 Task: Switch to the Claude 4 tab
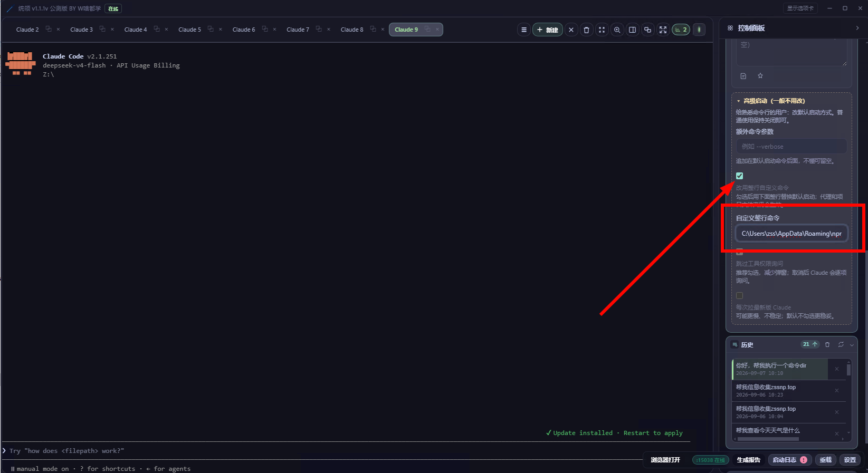[x=136, y=30]
